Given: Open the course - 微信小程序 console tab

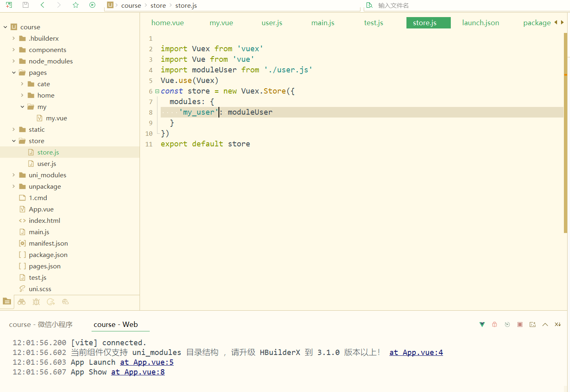Looking at the screenshot, I should pyautogui.click(x=41, y=324).
